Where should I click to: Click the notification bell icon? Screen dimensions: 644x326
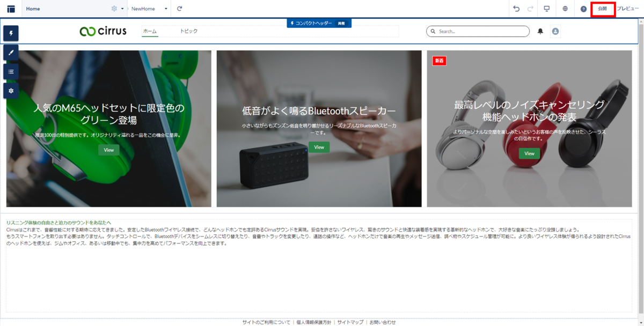tap(540, 31)
